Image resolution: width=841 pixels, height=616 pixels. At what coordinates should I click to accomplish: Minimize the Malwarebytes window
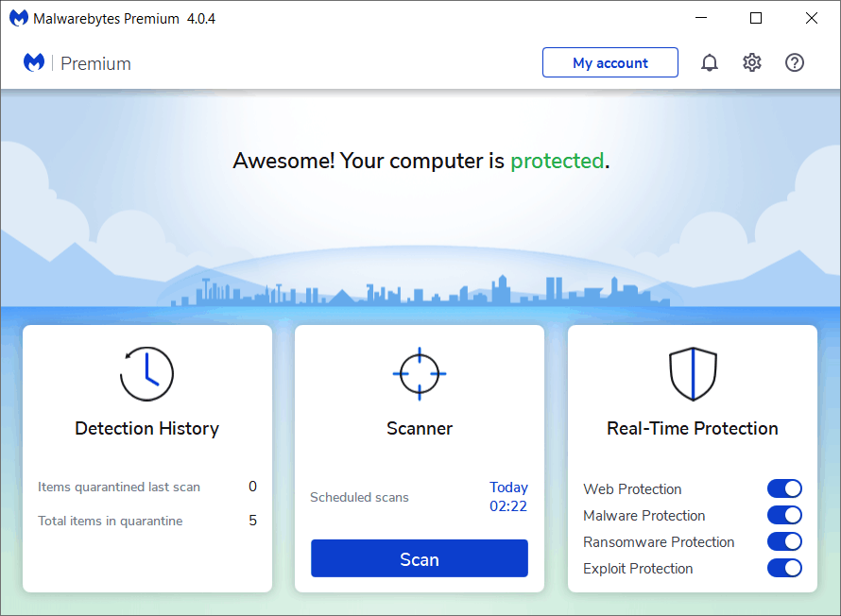coord(701,18)
